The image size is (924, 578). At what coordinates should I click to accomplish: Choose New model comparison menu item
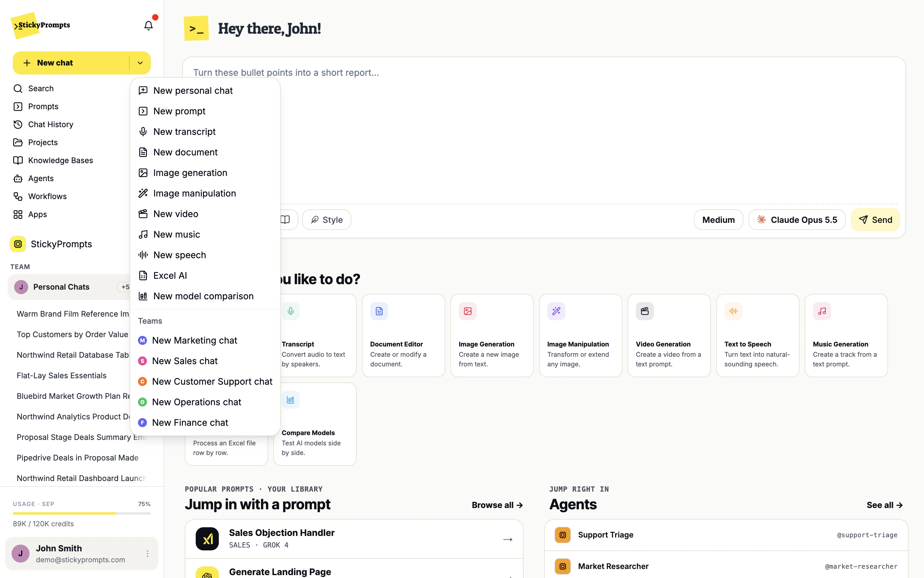click(205, 296)
